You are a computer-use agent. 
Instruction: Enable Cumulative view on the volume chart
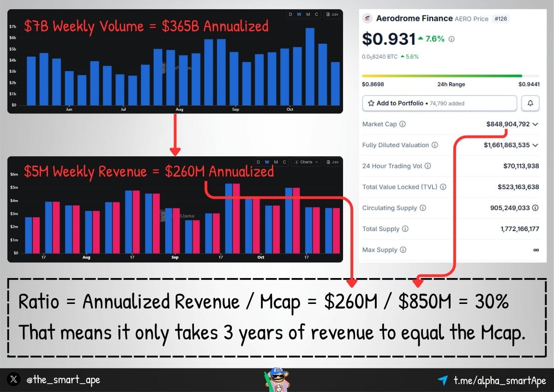[317, 14]
